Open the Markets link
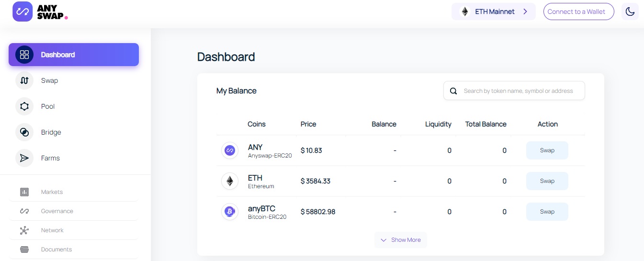This screenshot has width=644, height=261. [x=52, y=192]
